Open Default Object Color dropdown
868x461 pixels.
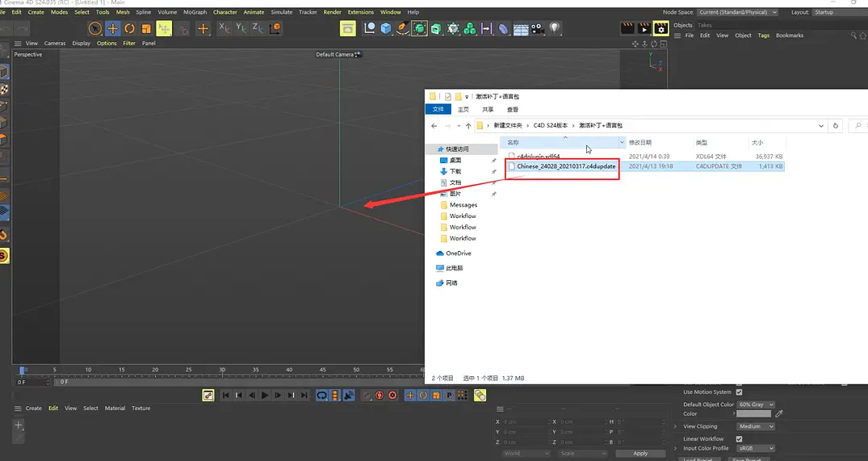coord(756,404)
